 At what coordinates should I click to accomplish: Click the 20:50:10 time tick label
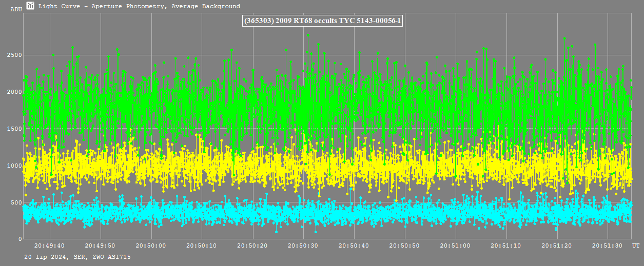click(x=202, y=245)
